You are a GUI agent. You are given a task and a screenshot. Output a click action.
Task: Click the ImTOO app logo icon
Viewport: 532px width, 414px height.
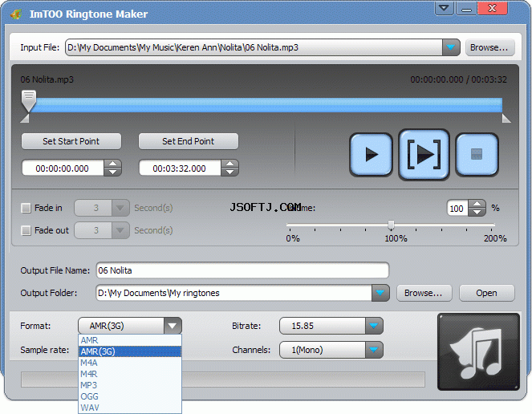coord(15,14)
